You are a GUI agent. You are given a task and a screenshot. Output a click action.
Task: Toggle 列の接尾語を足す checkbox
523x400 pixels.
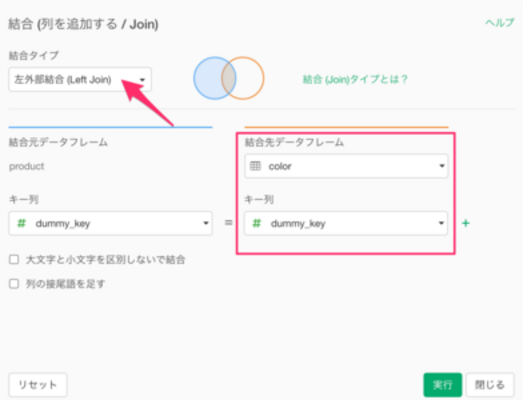click(x=14, y=284)
